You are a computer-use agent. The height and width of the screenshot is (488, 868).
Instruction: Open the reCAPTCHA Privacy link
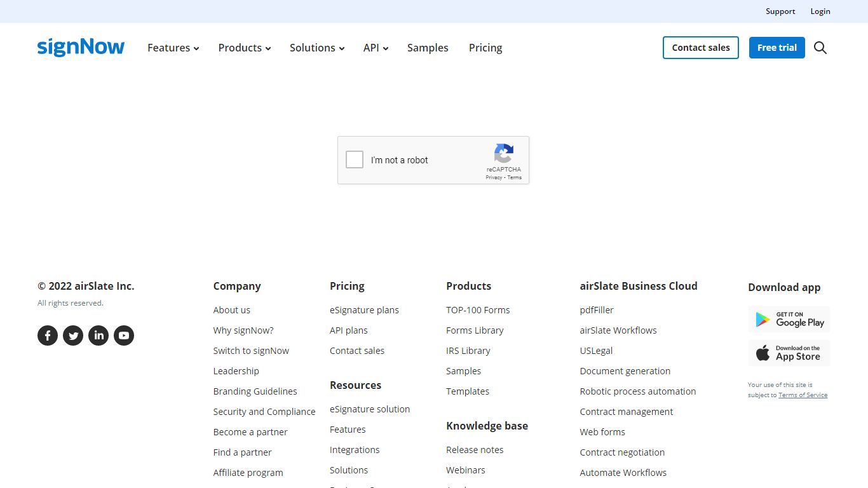tap(494, 177)
